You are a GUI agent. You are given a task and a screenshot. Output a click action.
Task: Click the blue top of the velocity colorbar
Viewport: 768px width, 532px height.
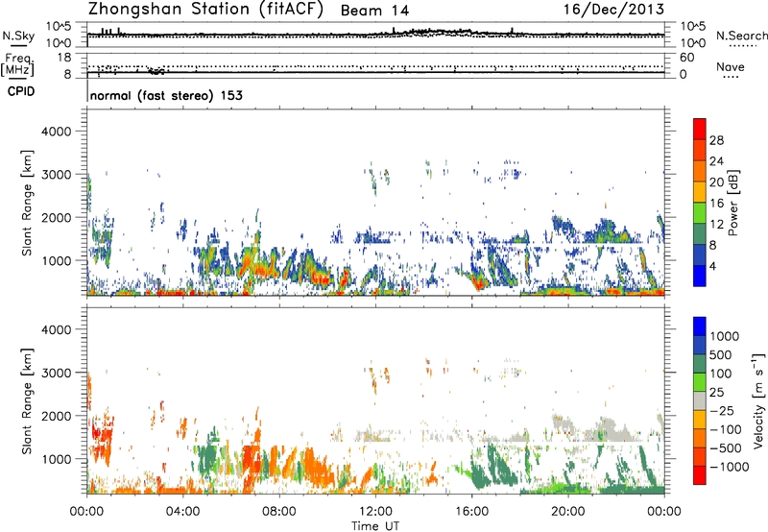pos(700,326)
